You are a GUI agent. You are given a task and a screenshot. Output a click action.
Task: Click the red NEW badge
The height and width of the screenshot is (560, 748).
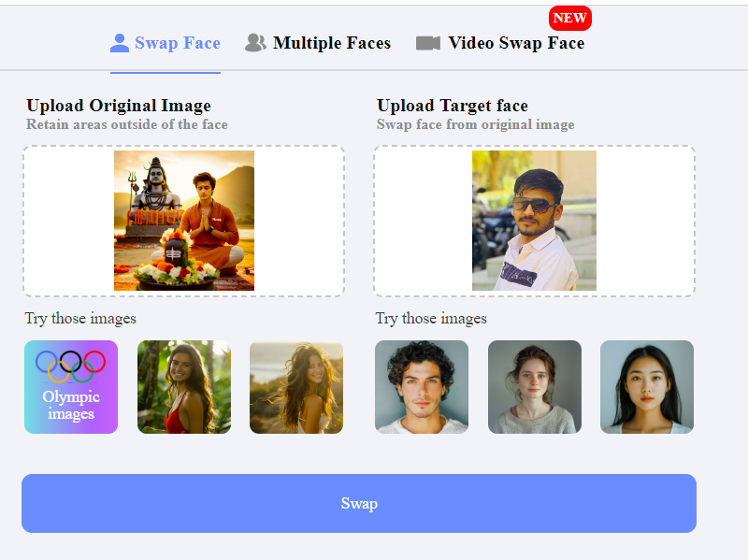coord(570,18)
